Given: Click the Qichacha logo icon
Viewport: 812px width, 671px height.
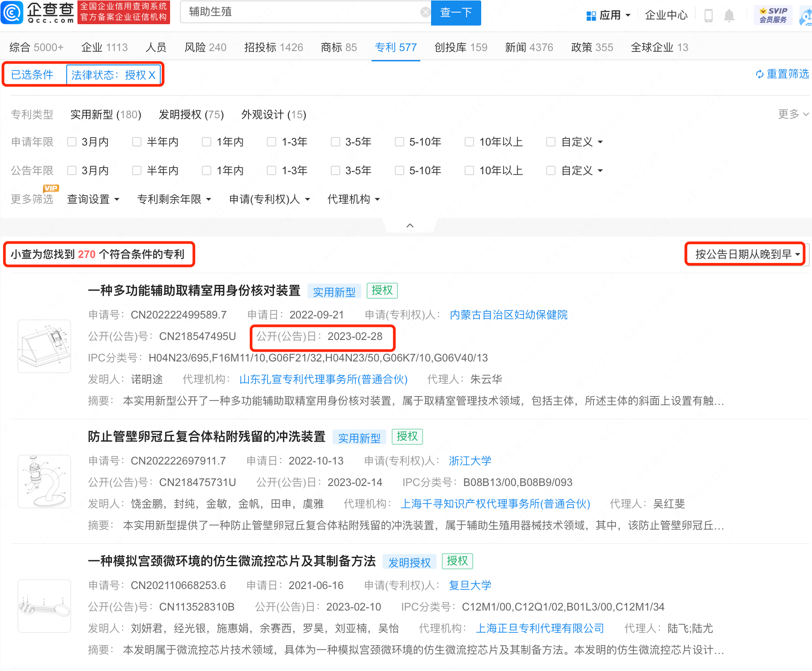Looking at the screenshot, I should click(x=12, y=13).
